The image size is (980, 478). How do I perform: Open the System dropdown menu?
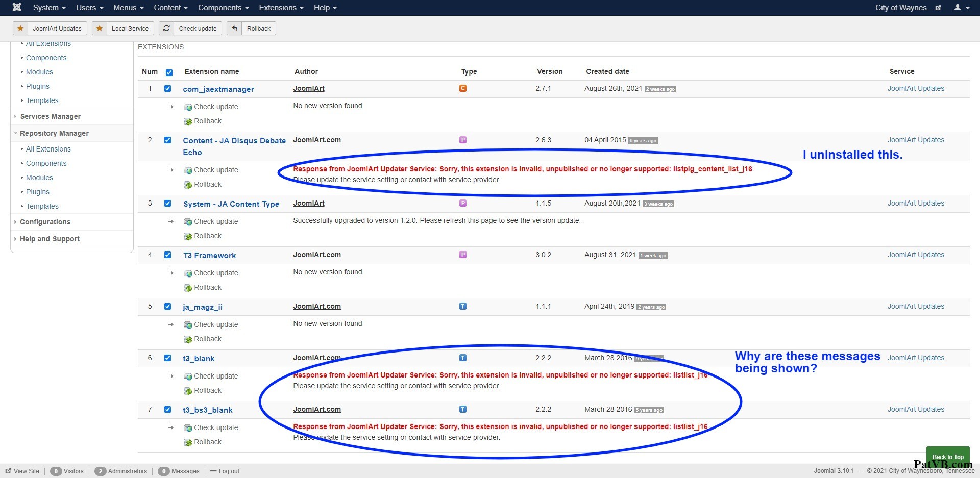(49, 8)
